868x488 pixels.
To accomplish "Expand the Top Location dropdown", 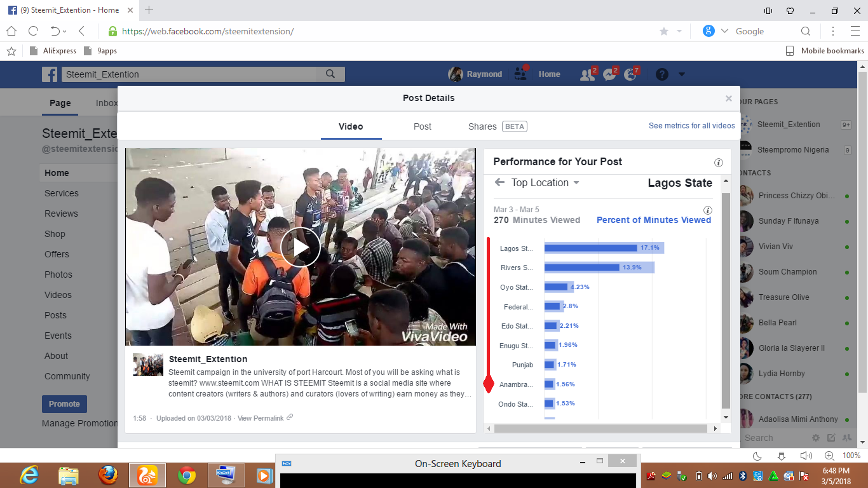I will pyautogui.click(x=545, y=182).
